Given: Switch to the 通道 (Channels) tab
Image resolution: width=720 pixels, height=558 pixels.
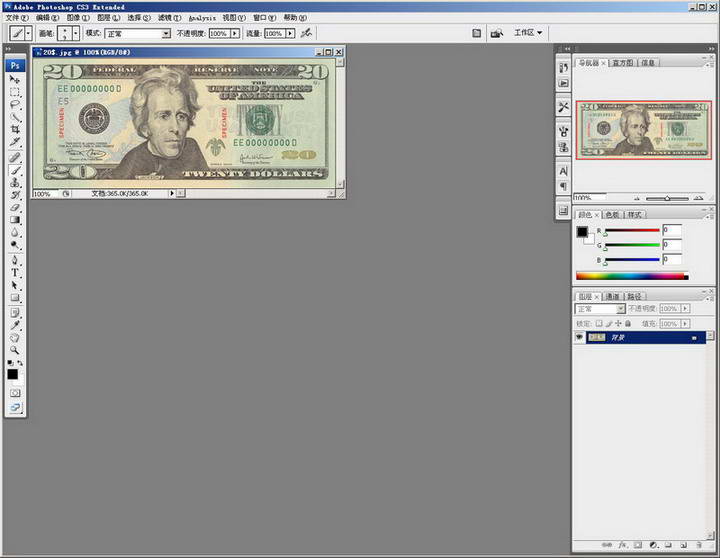Looking at the screenshot, I should (613, 296).
